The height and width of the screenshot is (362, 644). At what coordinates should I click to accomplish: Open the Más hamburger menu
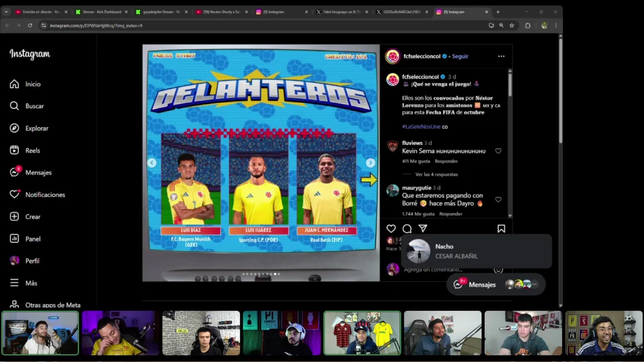pyautogui.click(x=24, y=283)
